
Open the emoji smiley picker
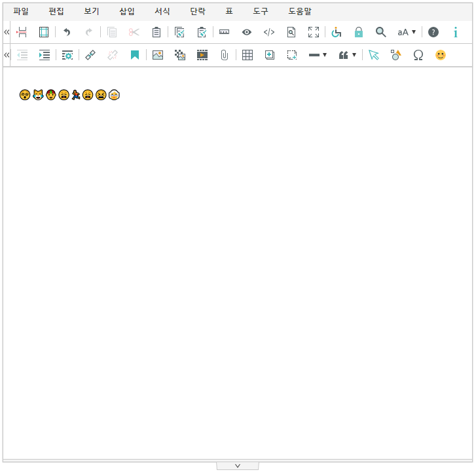[441, 56]
